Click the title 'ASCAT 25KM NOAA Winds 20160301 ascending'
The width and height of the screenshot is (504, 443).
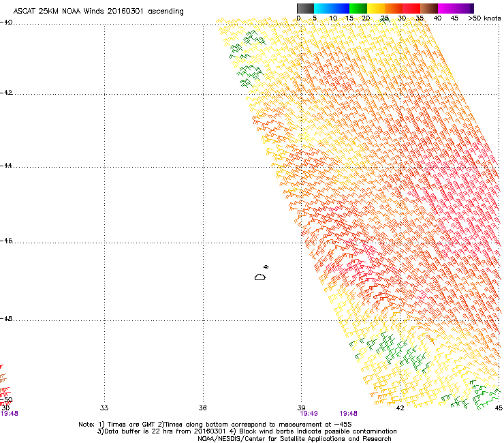click(x=98, y=12)
